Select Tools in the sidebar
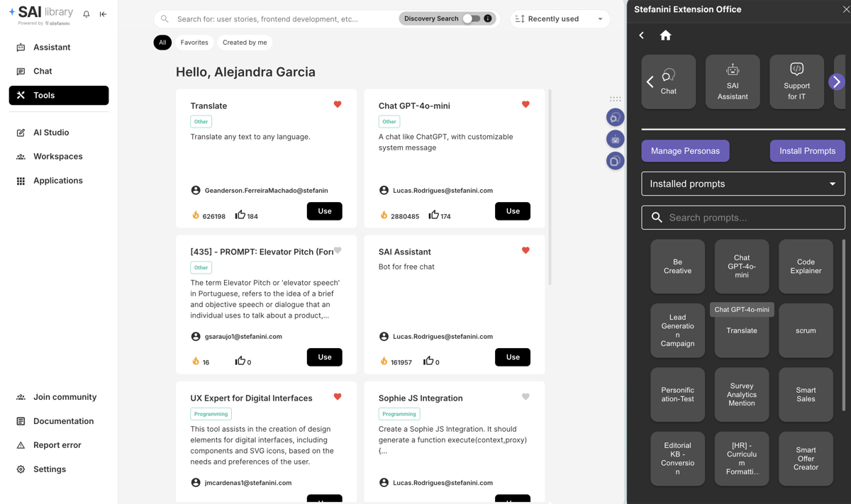Viewport: 851px width, 504px height. [x=59, y=95]
